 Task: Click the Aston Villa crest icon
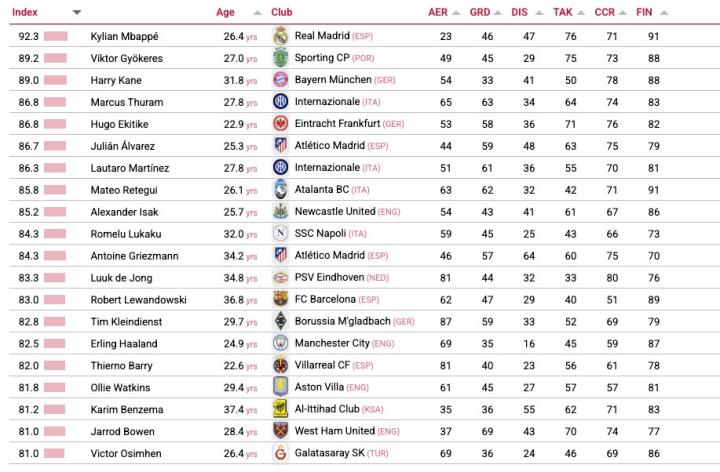point(280,387)
